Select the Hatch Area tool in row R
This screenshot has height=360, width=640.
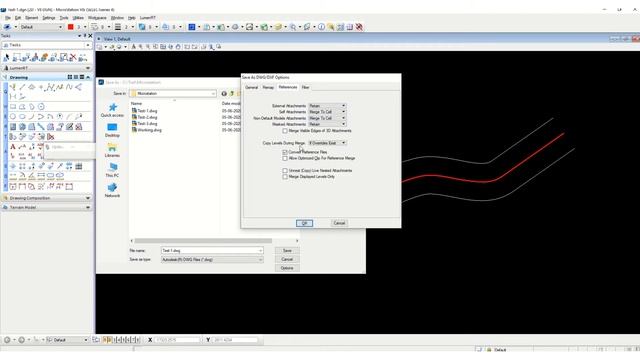click(x=13, y=127)
